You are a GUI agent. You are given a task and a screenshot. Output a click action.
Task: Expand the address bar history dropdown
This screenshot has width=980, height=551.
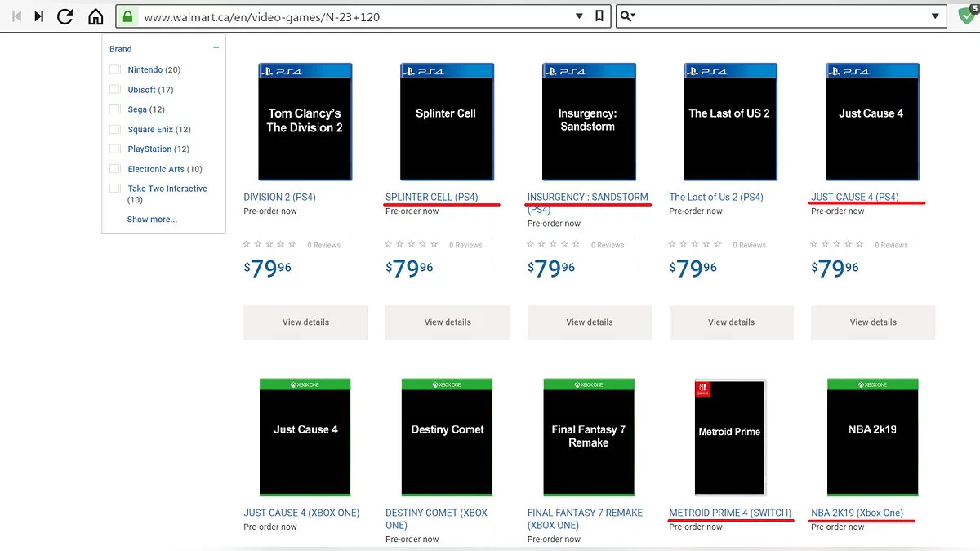coord(579,16)
